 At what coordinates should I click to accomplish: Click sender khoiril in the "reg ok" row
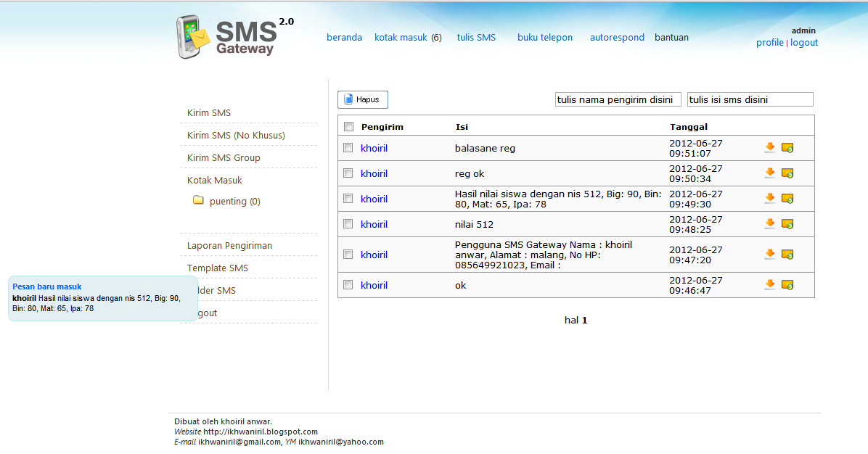coord(374,173)
